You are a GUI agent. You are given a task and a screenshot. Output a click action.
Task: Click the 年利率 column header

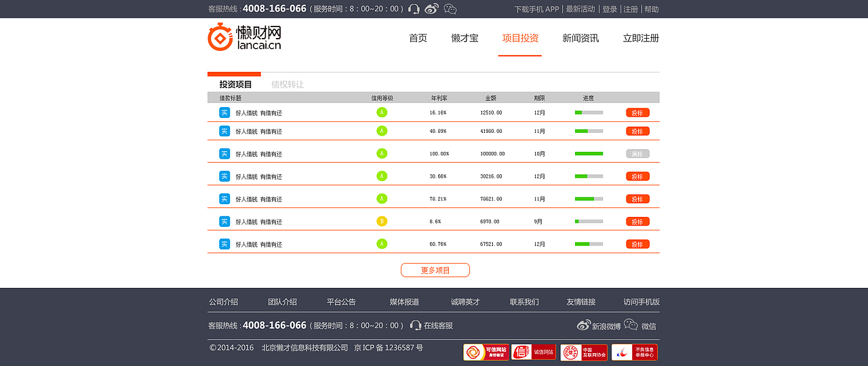click(439, 98)
